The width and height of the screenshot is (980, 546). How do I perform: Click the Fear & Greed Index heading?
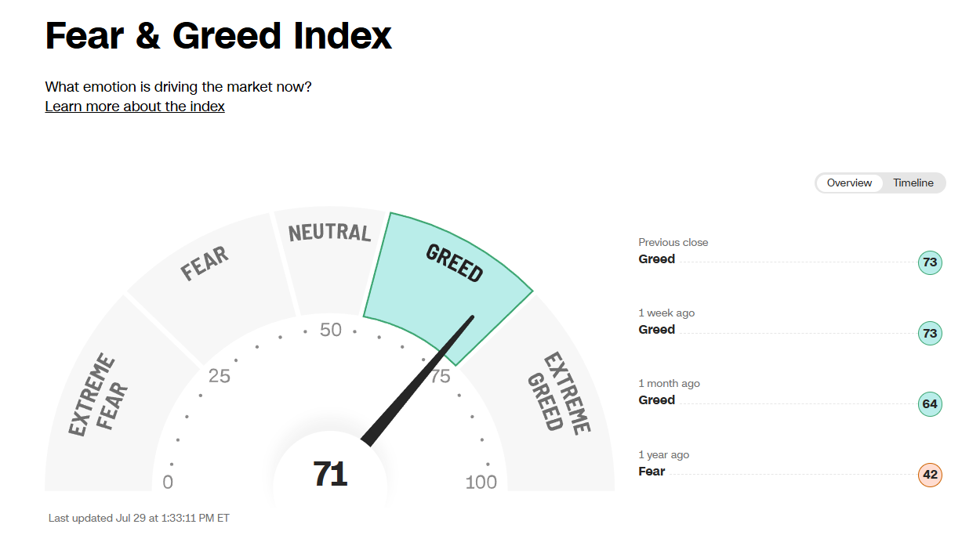pos(219,36)
